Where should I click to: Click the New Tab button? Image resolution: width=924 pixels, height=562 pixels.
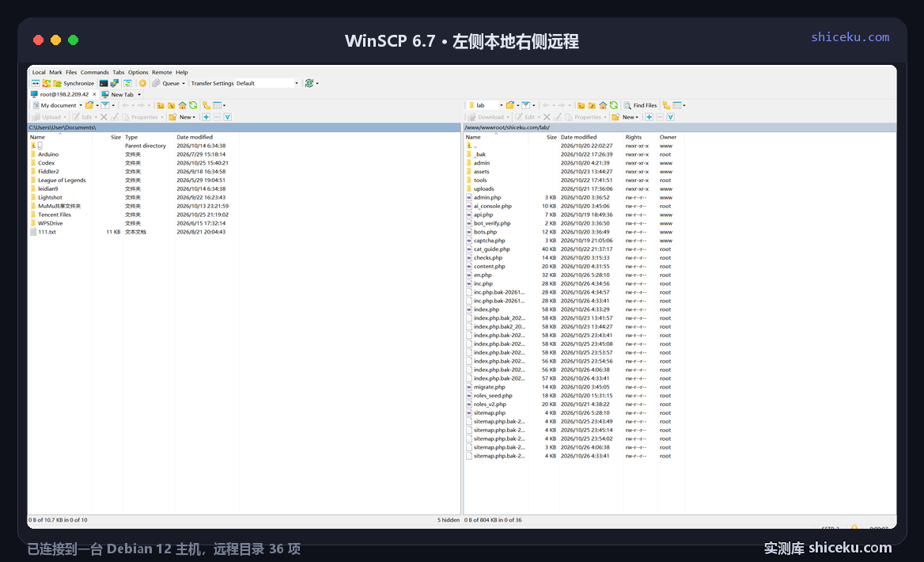tap(118, 94)
